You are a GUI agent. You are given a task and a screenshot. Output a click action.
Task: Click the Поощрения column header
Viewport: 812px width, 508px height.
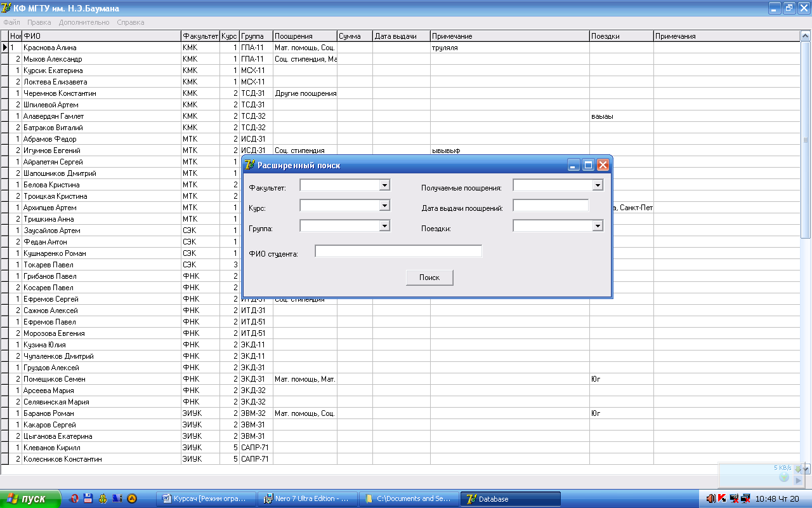pyautogui.click(x=305, y=36)
